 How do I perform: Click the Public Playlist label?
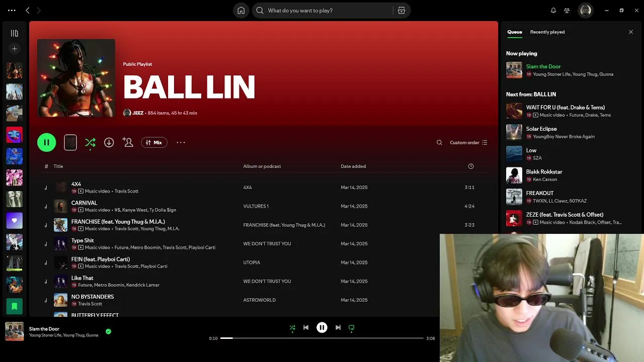(x=137, y=64)
